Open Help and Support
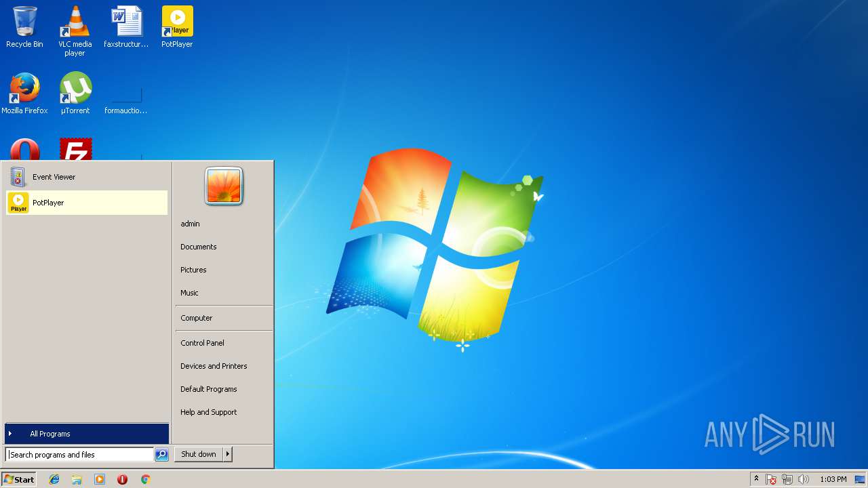Image resolution: width=868 pixels, height=488 pixels. click(x=224, y=412)
